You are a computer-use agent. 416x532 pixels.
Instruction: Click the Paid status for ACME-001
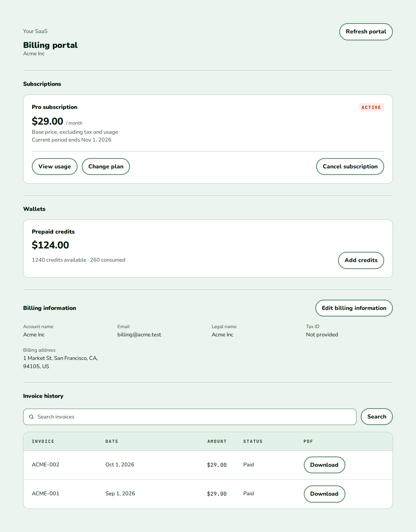pyautogui.click(x=248, y=494)
